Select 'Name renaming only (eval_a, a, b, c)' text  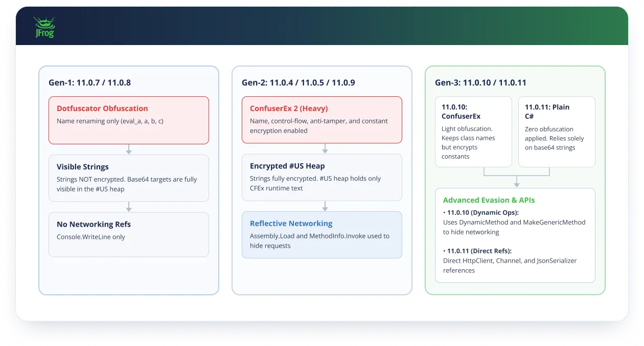coord(110,121)
